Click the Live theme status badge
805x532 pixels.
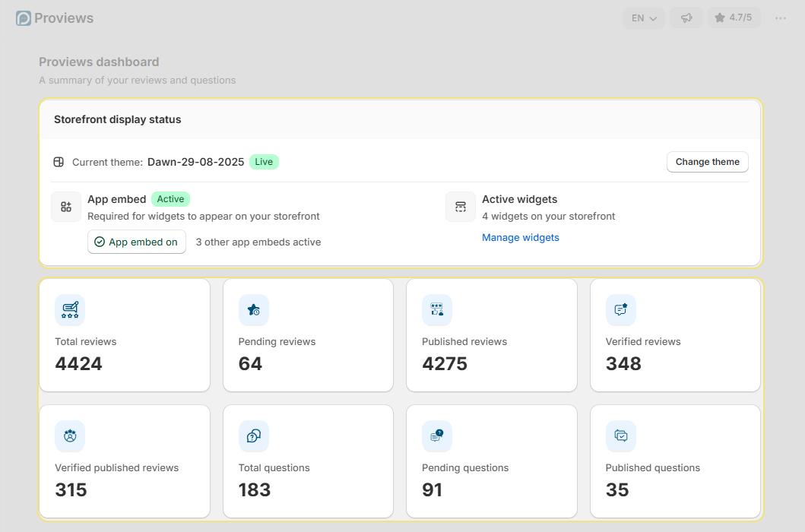point(264,162)
